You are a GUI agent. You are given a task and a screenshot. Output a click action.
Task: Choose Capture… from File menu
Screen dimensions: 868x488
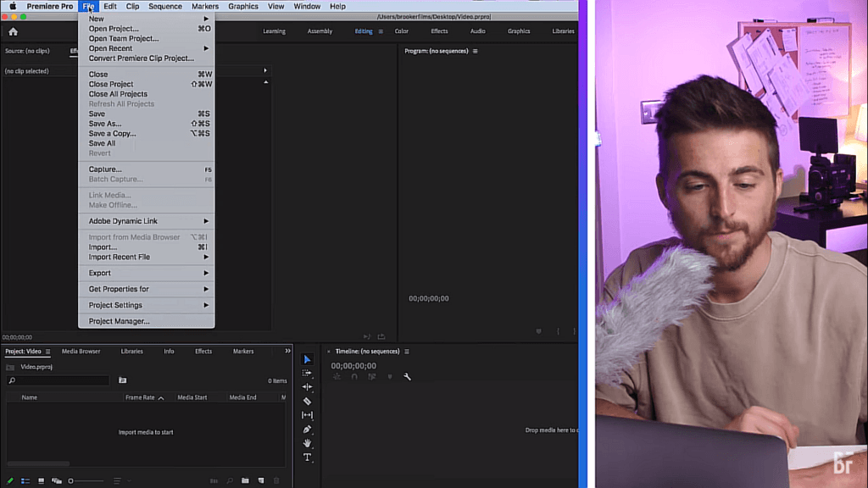point(146,169)
